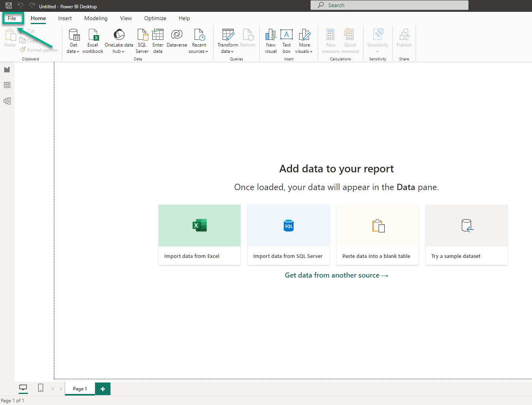Switch to Report view in sidebar
Viewport: 532px width, 405px height.
pyautogui.click(x=7, y=69)
